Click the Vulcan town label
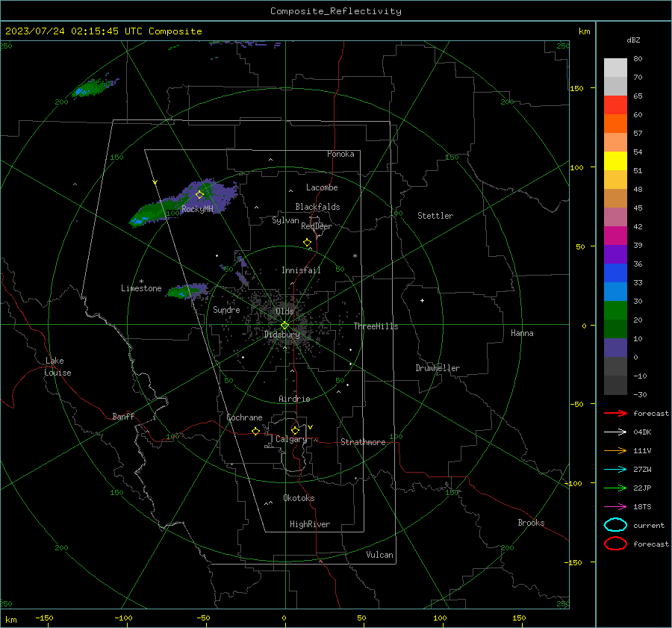Viewport: 672px width, 628px height. point(379,555)
